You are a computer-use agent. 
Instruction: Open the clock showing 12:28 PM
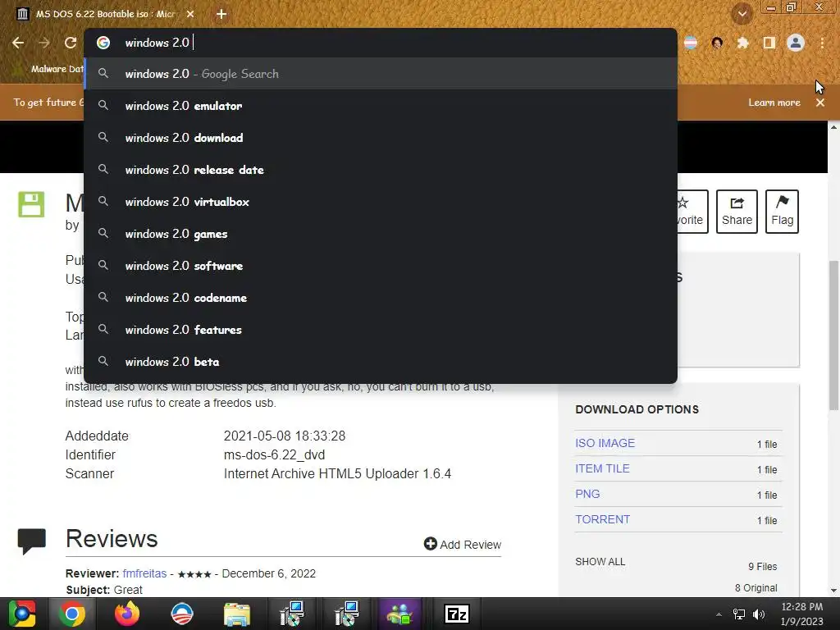[801, 614]
